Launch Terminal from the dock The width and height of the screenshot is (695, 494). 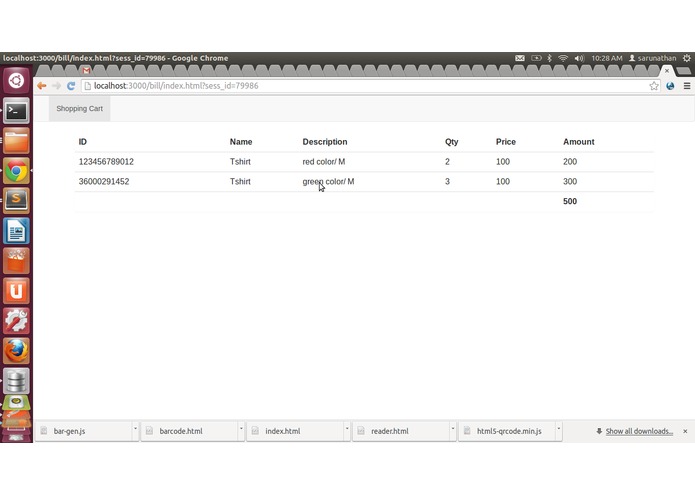(x=16, y=110)
